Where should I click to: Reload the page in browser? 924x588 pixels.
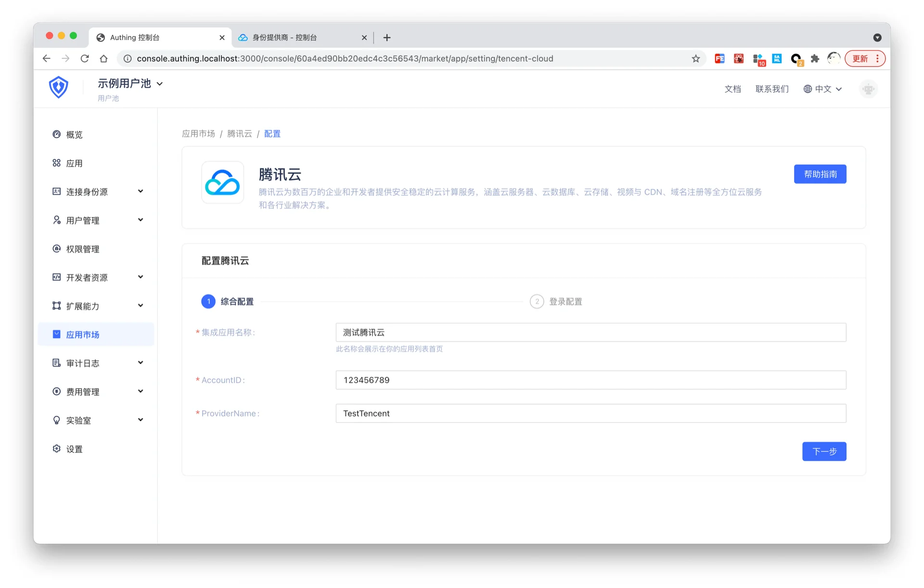point(85,59)
